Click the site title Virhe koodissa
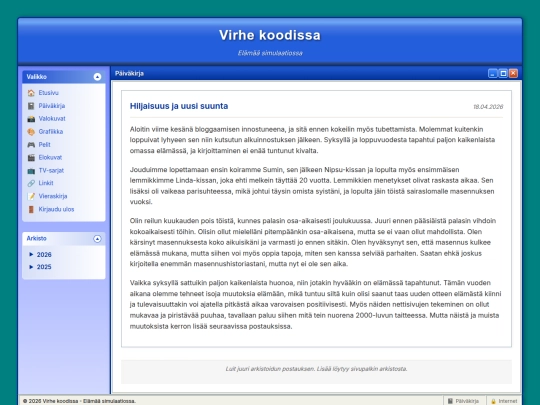This screenshot has width=540, height=405. pos(270,35)
